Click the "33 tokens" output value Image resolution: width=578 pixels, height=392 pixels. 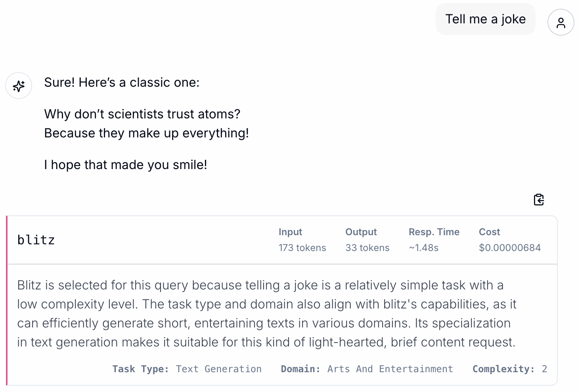tap(367, 248)
